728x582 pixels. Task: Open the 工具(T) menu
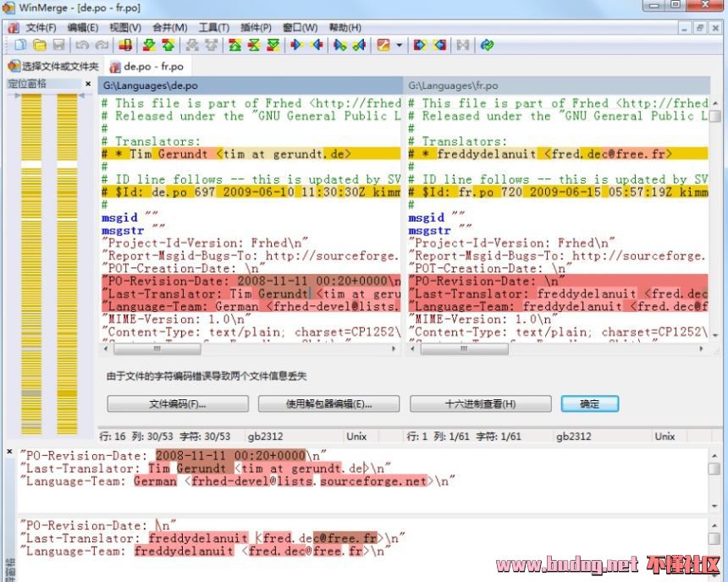click(x=213, y=27)
